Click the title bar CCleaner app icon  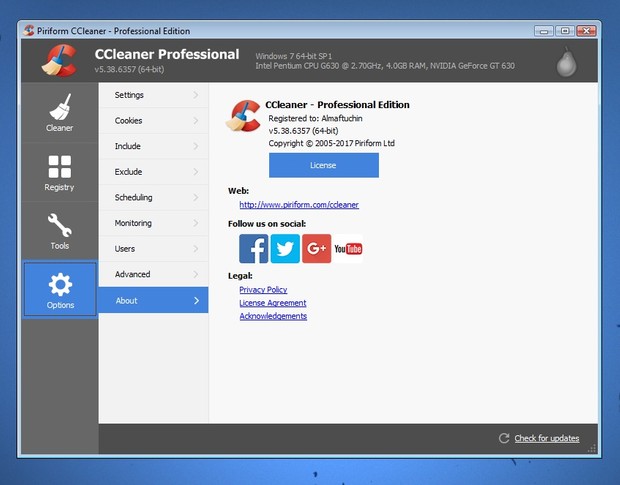[29, 30]
